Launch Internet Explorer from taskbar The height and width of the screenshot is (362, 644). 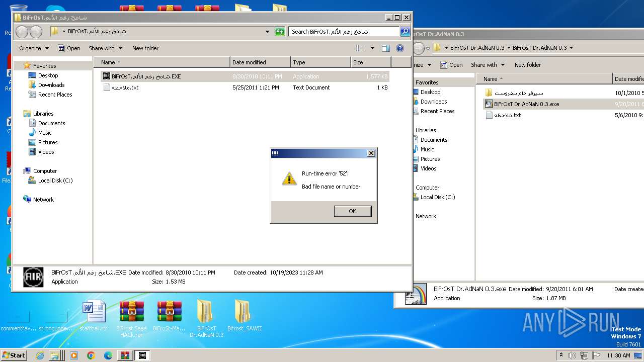(x=40, y=355)
